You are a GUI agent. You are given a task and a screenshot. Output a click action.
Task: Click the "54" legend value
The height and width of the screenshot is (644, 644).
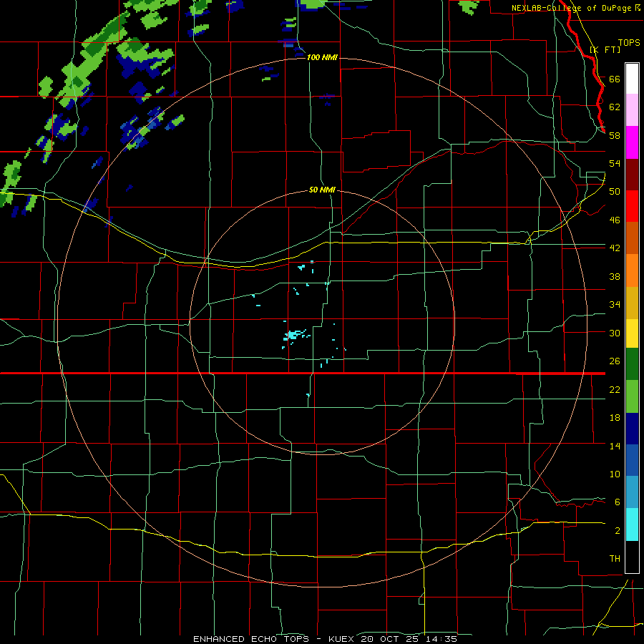coord(615,163)
